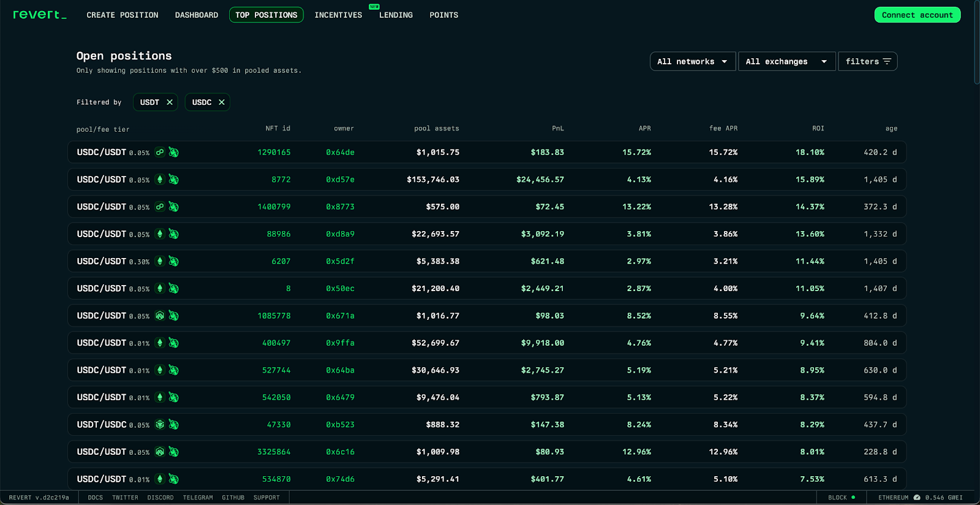
Task: Click the Ethereum icon in NFT 400497 row
Action: 160,343
